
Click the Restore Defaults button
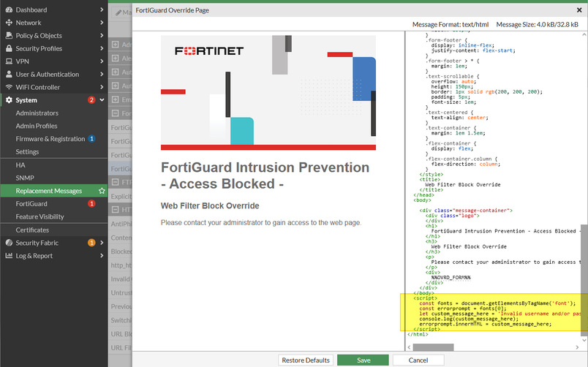(x=306, y=360)
